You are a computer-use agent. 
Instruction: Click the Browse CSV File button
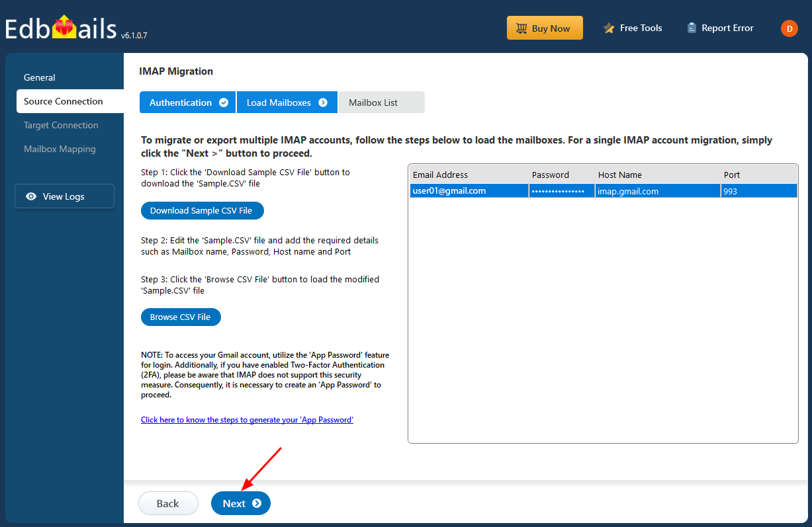click(x=180, y=317)
